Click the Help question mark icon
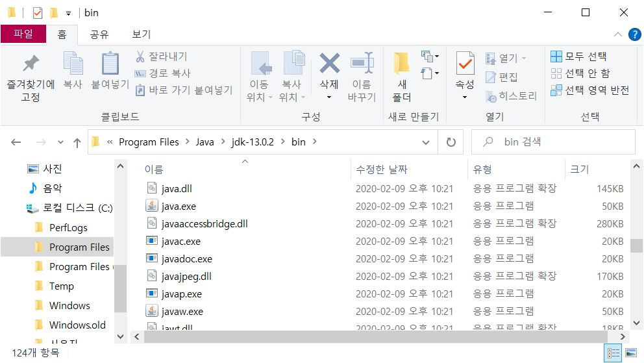This screenshot has height=363, width=644. [634, 34]
